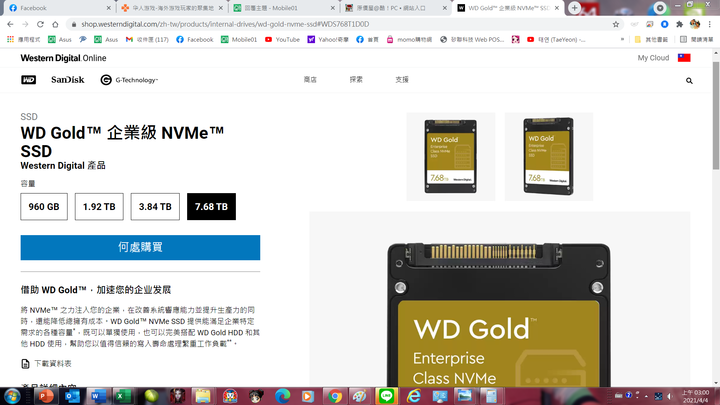Open the site search magnifier icon

click(689, 81)
